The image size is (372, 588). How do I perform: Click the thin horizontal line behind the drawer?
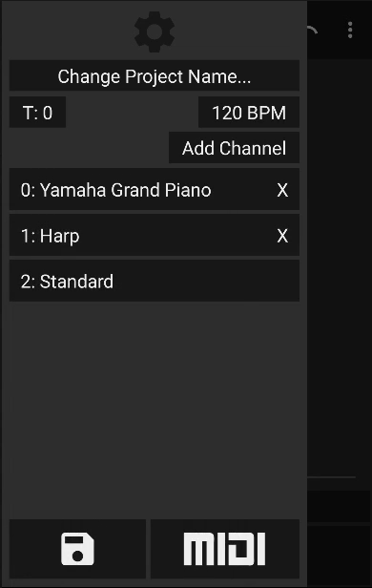pos(331,477)
